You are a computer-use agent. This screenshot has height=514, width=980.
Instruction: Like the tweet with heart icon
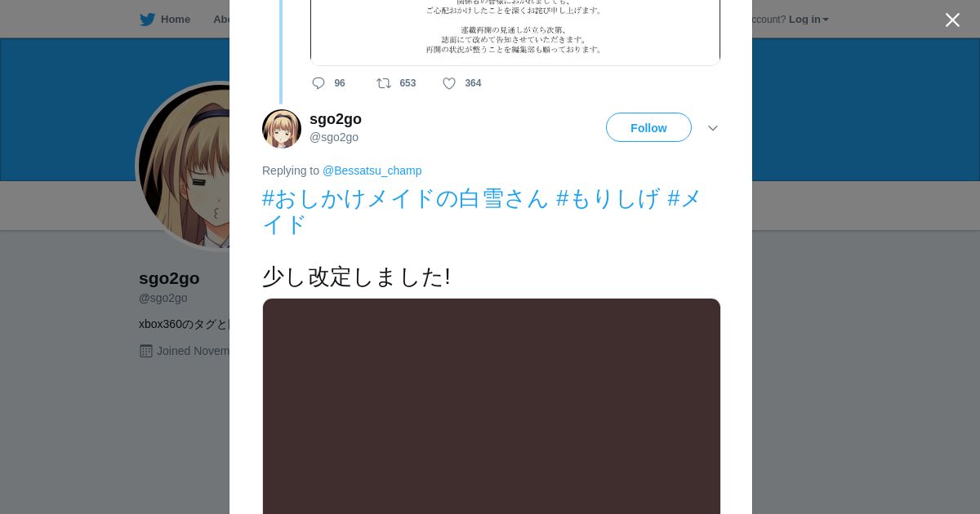449,83
